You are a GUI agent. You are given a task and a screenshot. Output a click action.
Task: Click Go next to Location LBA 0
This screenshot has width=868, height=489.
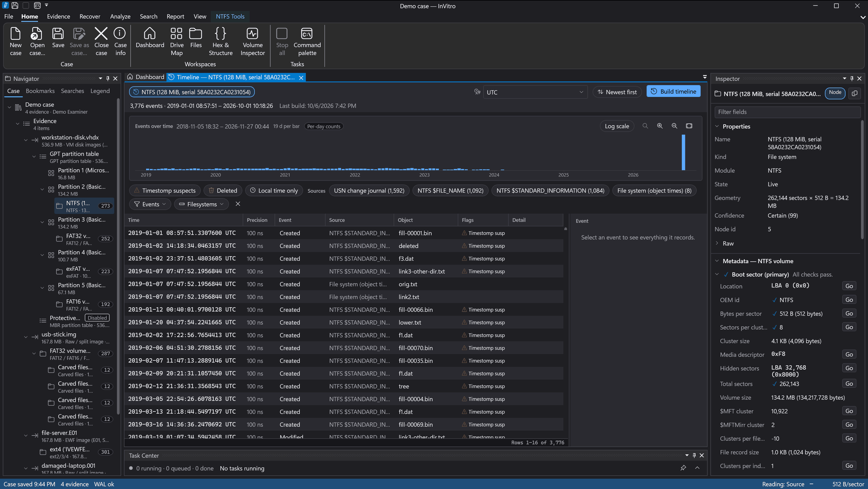coord(849,286)
